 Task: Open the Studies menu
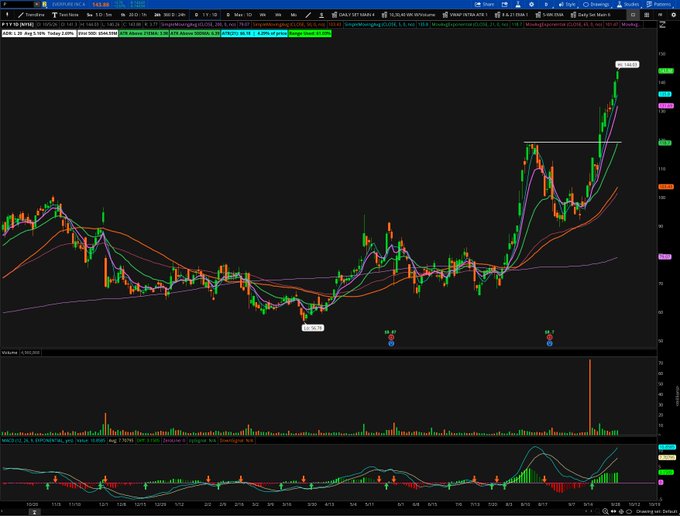(628, 4)
